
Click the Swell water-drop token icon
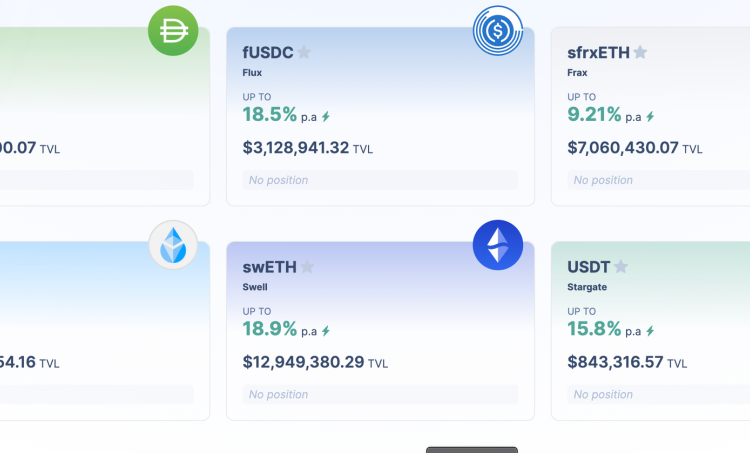[173, 245]
